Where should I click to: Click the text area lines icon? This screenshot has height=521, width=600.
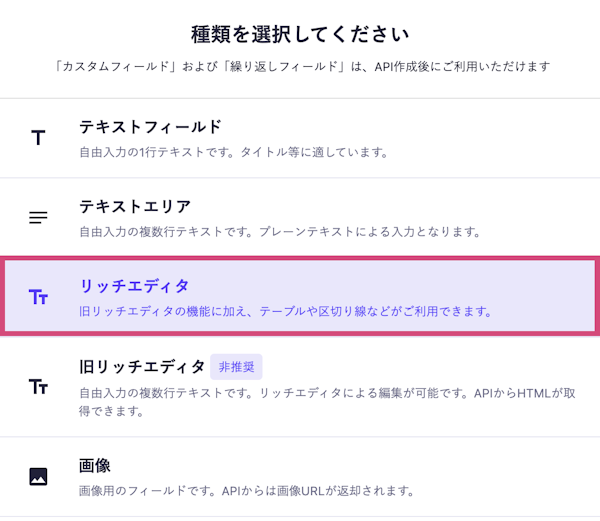click(38, 217)
